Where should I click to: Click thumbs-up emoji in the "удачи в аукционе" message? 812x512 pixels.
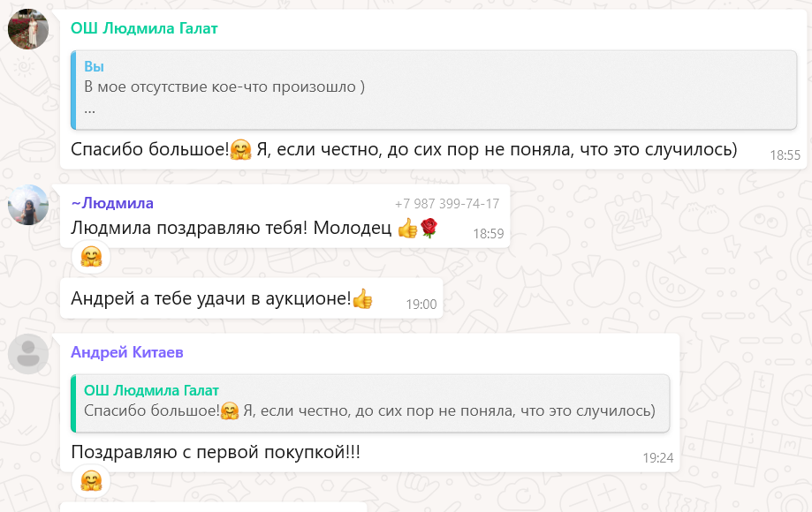pyautogui.click(x=362, y=299)
